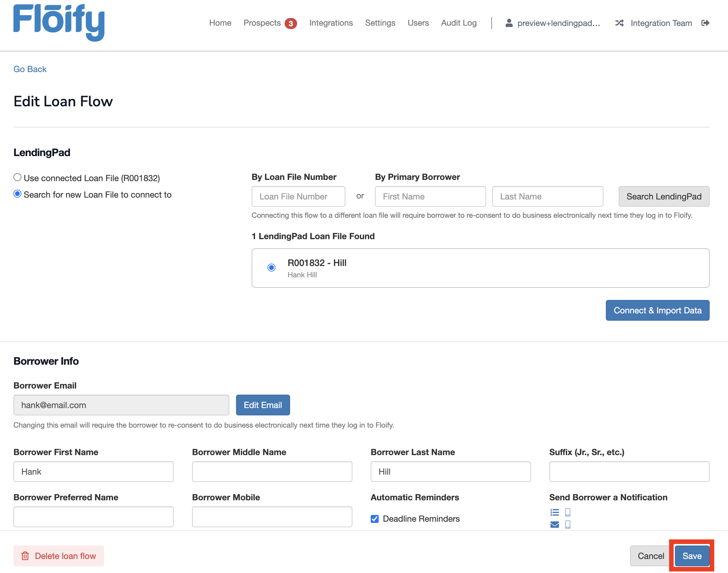Image resolution: width=728 pixels, height=573 pixels.
Task: Click the numbered list notification icon
Action: coord(554,512)
